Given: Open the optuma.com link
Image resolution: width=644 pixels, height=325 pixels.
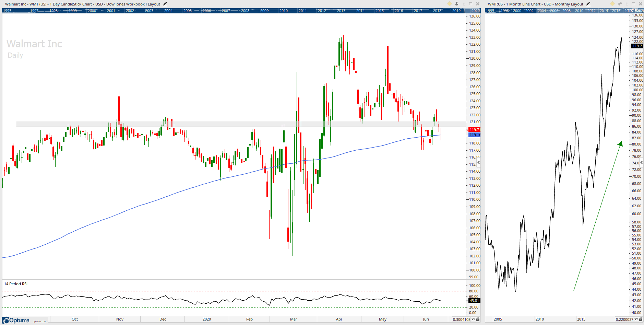Looking at the screenshot, I should click(39, 322).
